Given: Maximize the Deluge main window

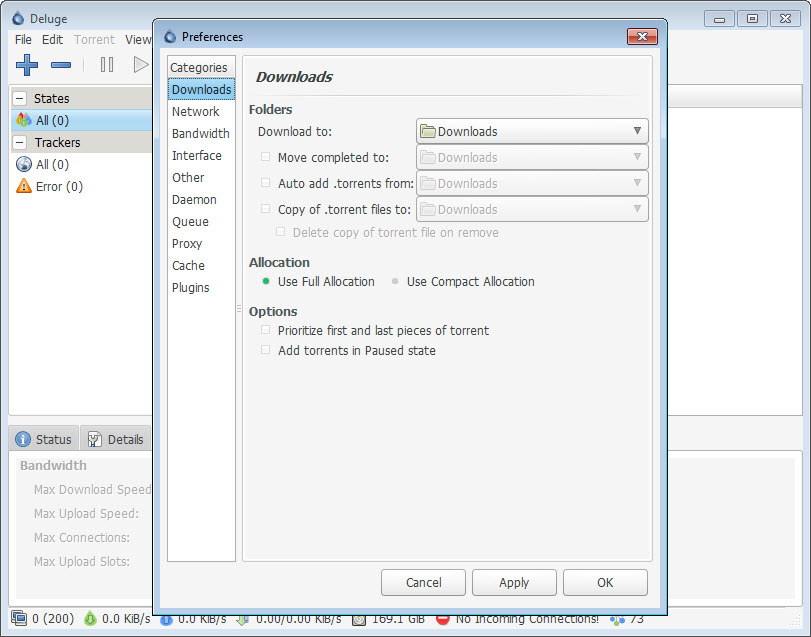Looking at the screenshot, I should tap(753, 19).
